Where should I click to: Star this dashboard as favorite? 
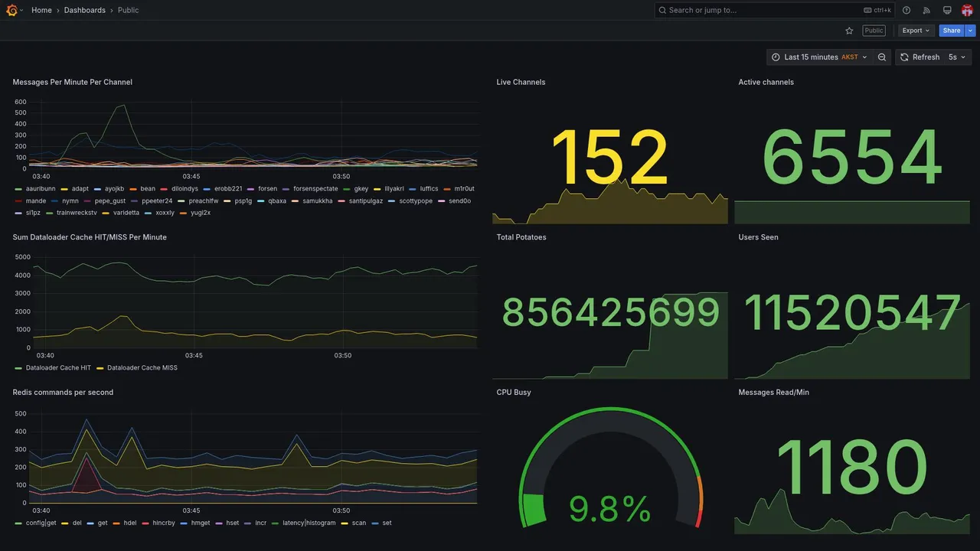(x=849, y=31)
